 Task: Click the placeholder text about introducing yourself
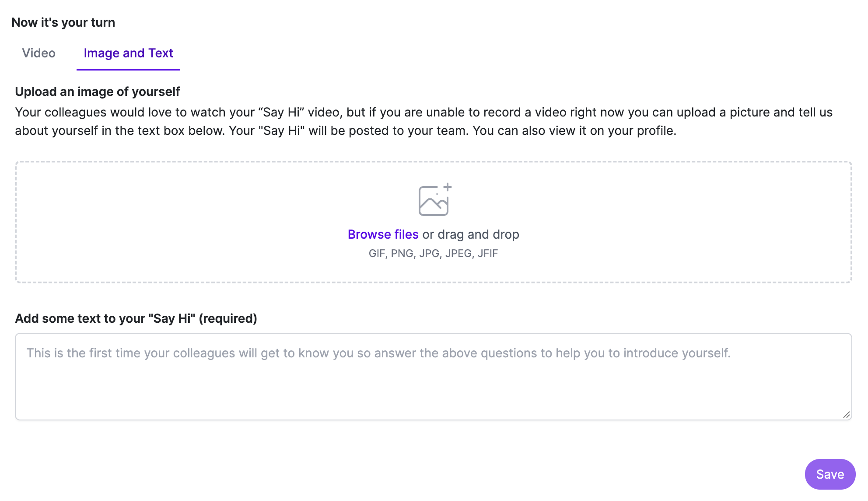coord(378,353)
